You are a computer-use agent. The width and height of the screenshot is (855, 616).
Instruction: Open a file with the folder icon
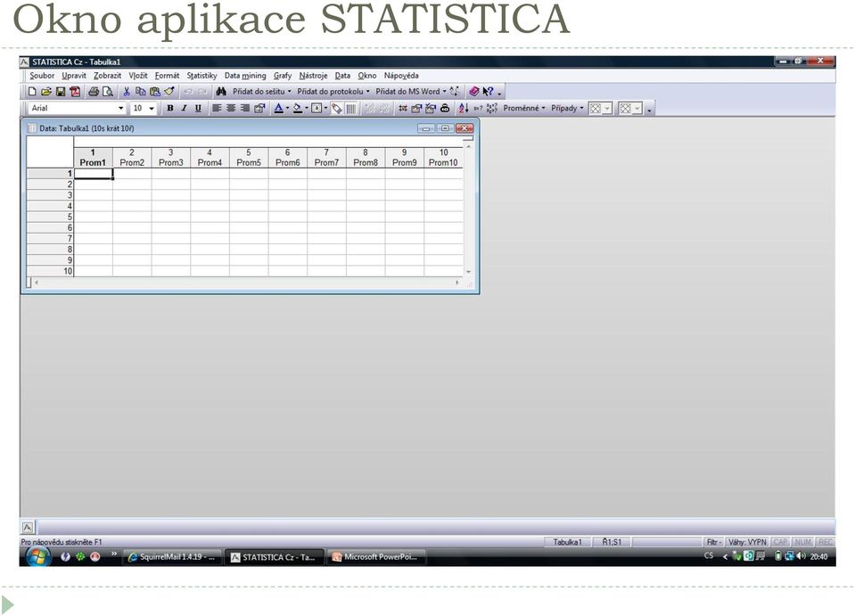point(46,92)
